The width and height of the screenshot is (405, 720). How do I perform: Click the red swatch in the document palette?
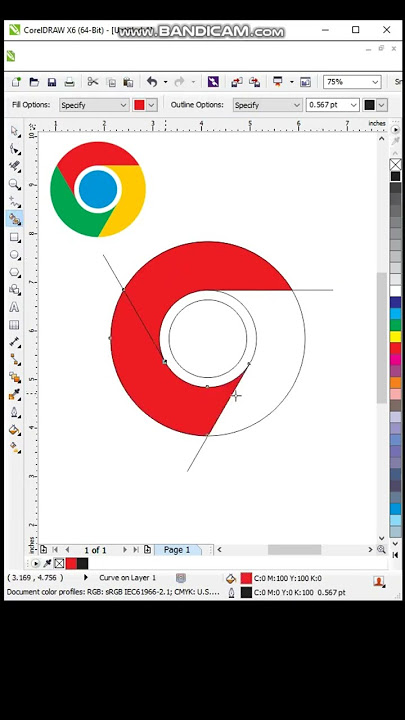(71, 563)
